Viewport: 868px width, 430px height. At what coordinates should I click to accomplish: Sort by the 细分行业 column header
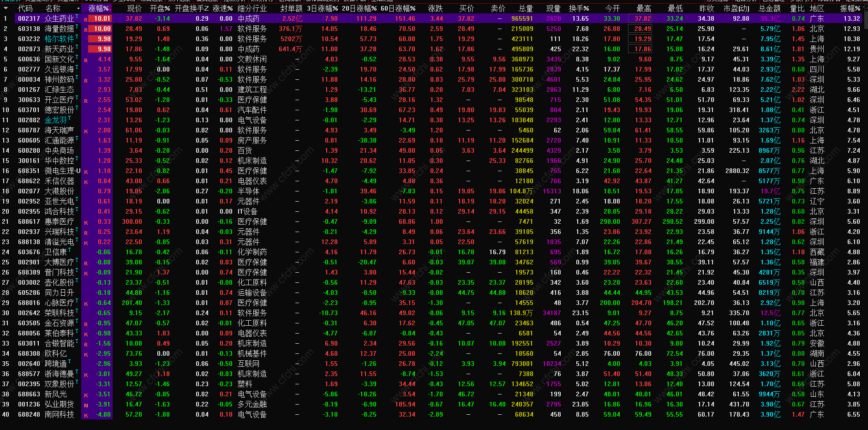point(252,8)
